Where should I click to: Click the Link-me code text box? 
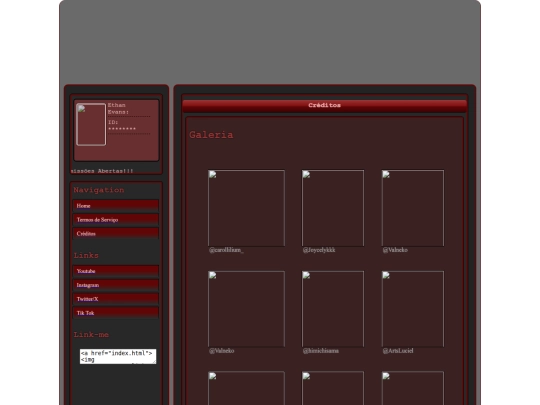pyautogui.click(x=118, y=356)
